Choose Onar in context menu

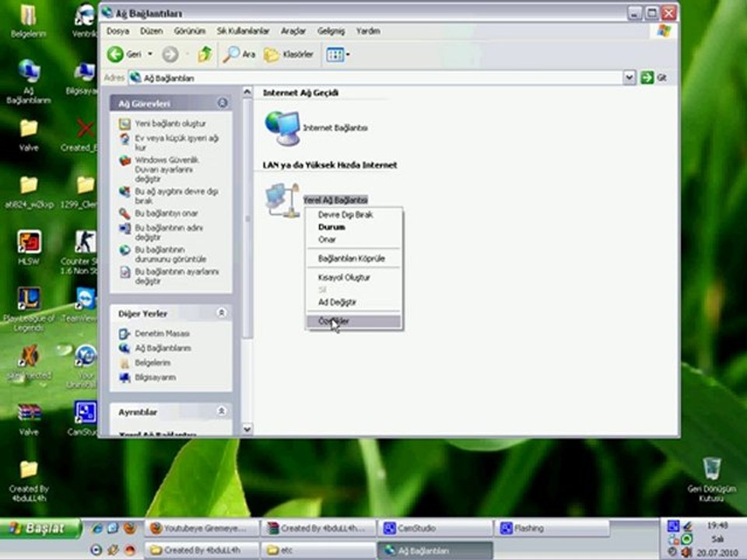click(x=354, y=240)
